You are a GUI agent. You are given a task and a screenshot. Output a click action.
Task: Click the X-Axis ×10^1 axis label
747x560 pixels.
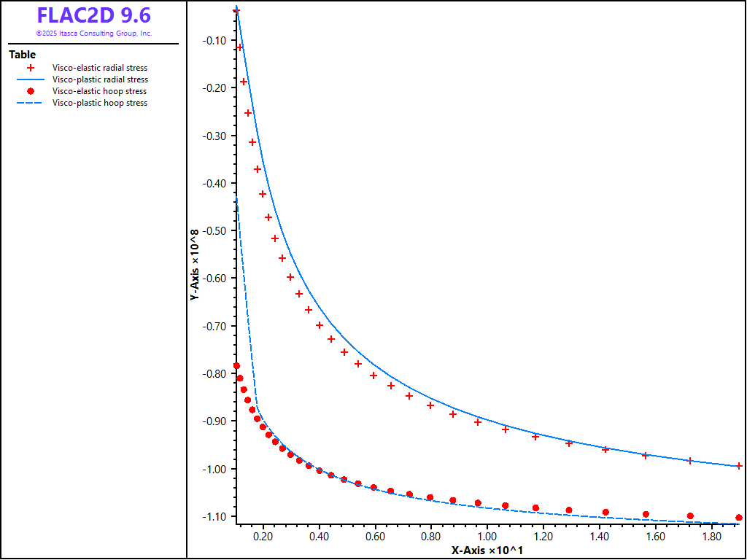coord(487,551)
